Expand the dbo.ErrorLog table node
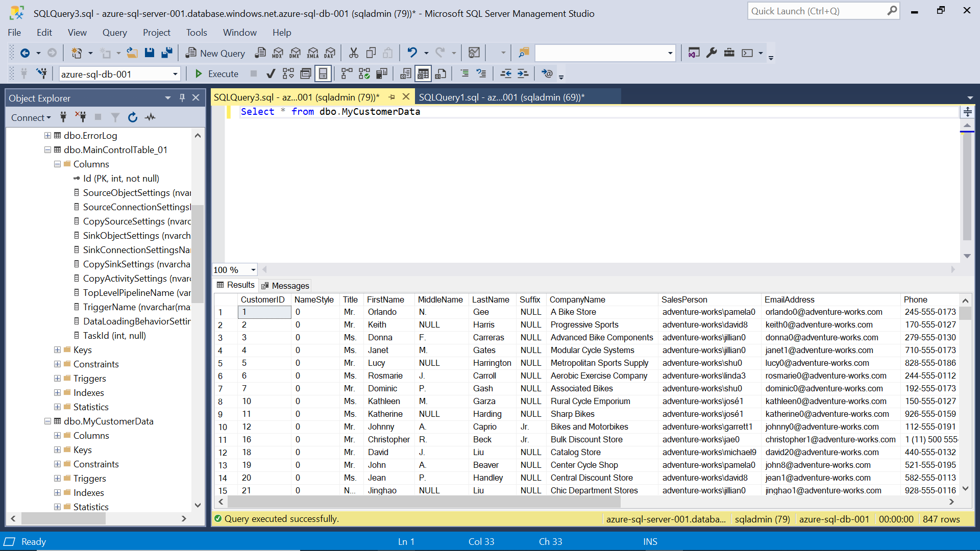Image resolution: width=980 pixels, height=551 pixels. 47,136
